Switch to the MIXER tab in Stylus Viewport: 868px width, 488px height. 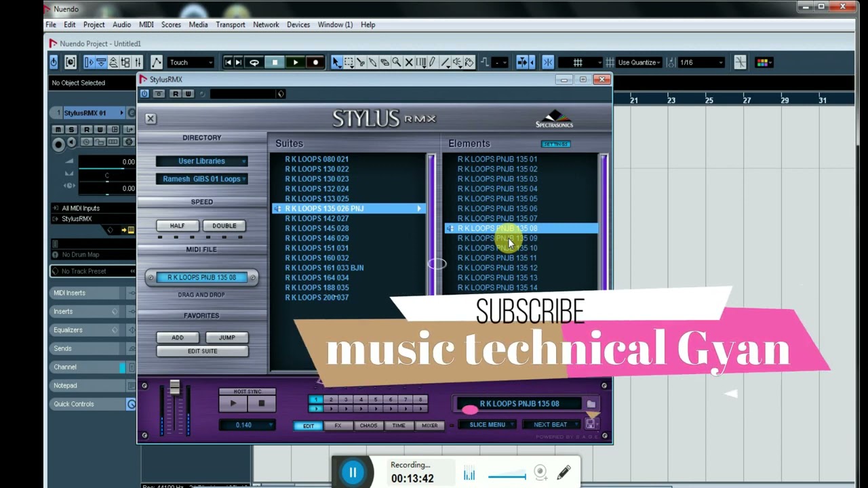[429, 426]
